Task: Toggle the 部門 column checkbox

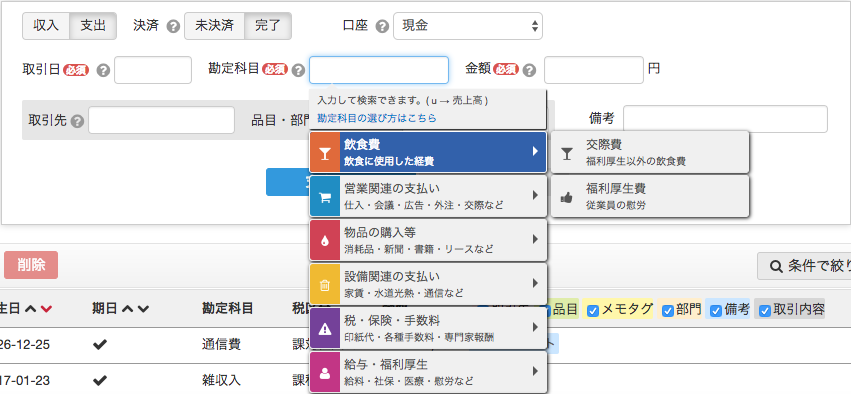Action: click(x=668, y=311)
